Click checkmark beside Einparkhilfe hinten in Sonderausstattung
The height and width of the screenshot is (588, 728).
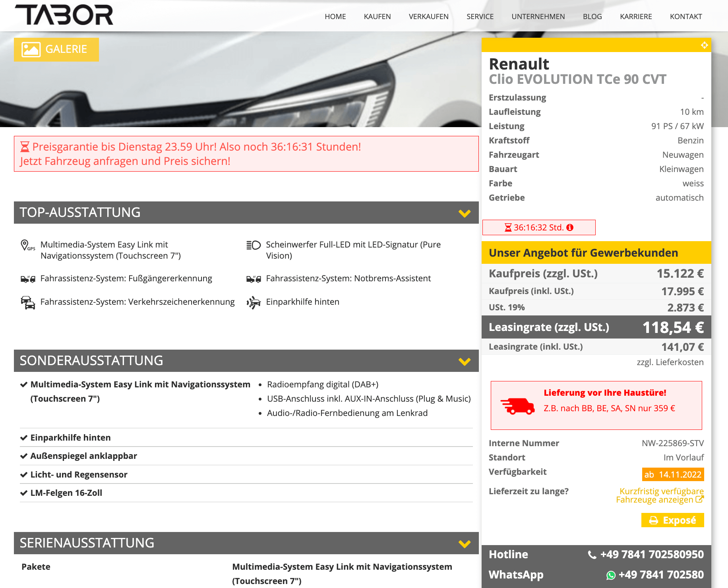[24, 438]
